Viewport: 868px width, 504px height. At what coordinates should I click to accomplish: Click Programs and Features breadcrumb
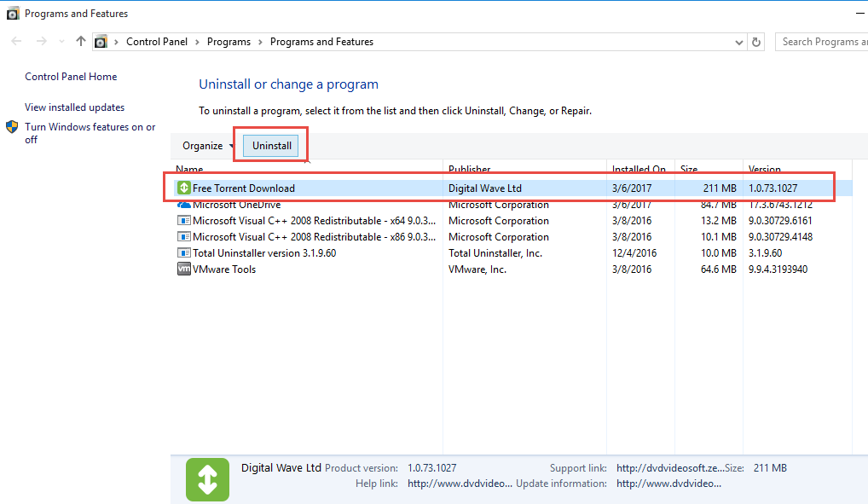tap(321, 42)
